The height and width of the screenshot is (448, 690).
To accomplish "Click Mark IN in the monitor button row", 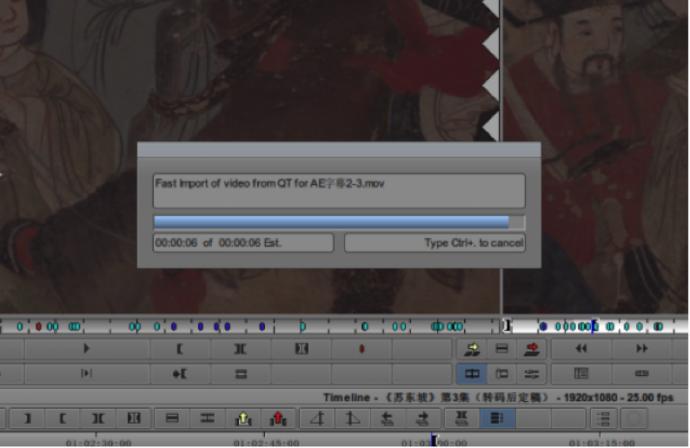I will (180, 349).
